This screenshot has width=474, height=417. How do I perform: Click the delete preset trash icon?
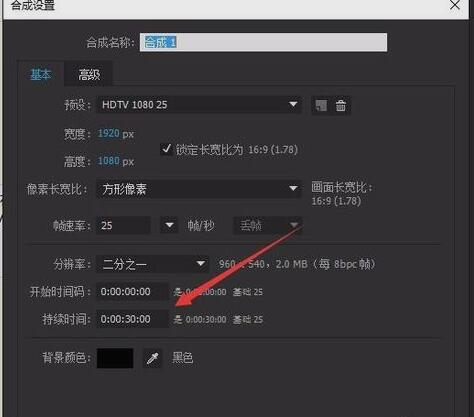341,106
